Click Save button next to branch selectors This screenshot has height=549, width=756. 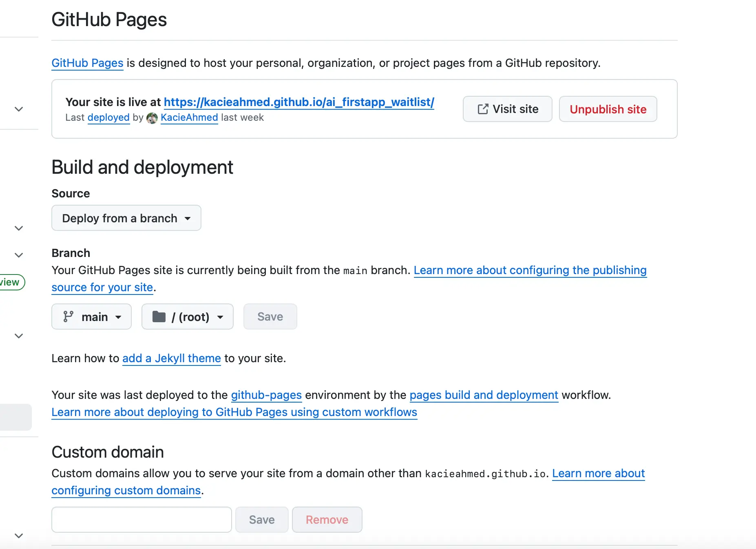pos(270,317)
